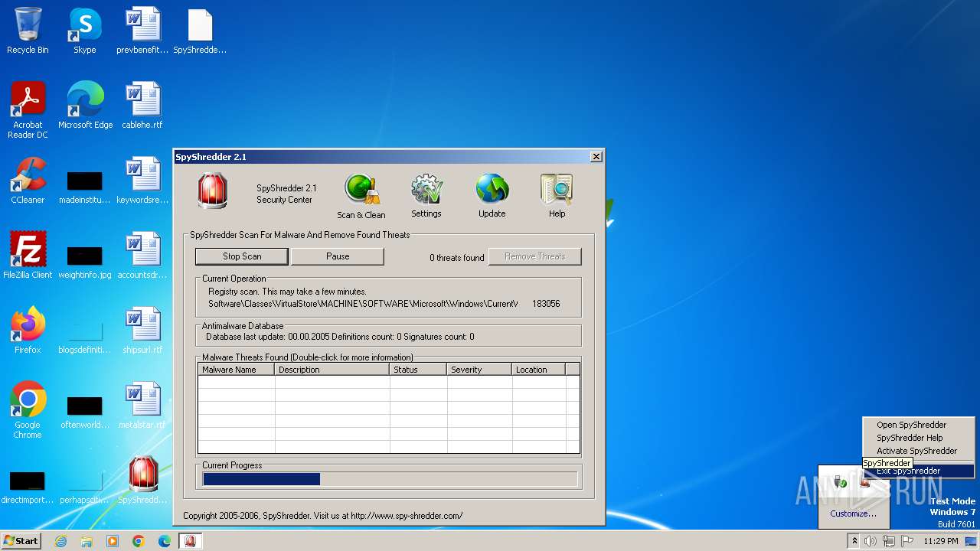Click the network tray icon

click(x=889, y=541)
